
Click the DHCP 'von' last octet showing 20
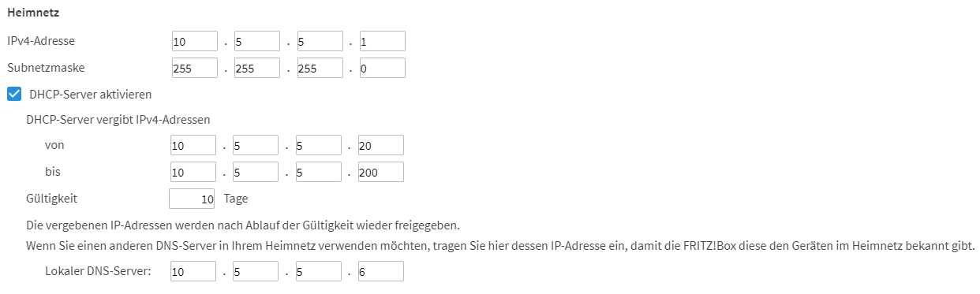(380, 145)
